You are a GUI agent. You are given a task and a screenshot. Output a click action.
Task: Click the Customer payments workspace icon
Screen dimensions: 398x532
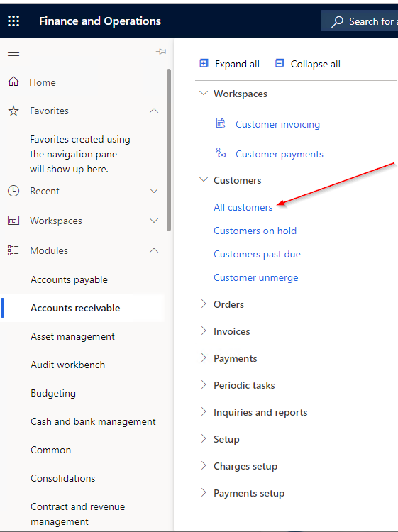[221, 153]
